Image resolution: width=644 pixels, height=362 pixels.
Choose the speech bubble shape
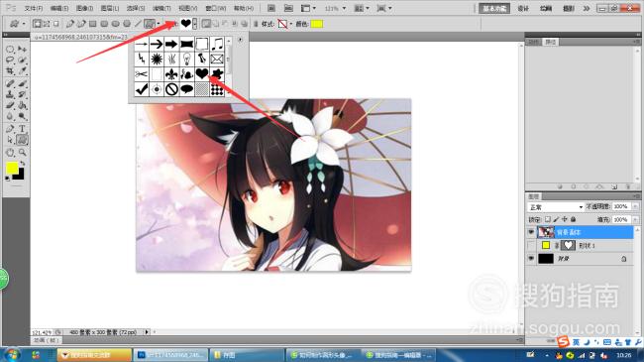pos(187,89)
